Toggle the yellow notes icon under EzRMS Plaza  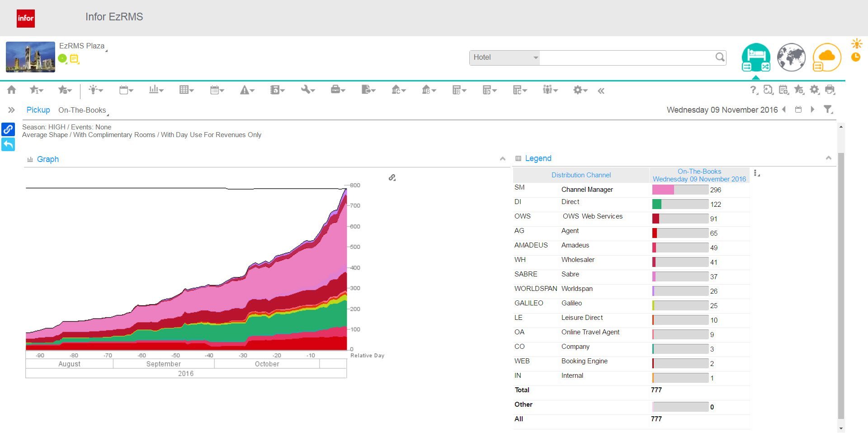(74, 58)
